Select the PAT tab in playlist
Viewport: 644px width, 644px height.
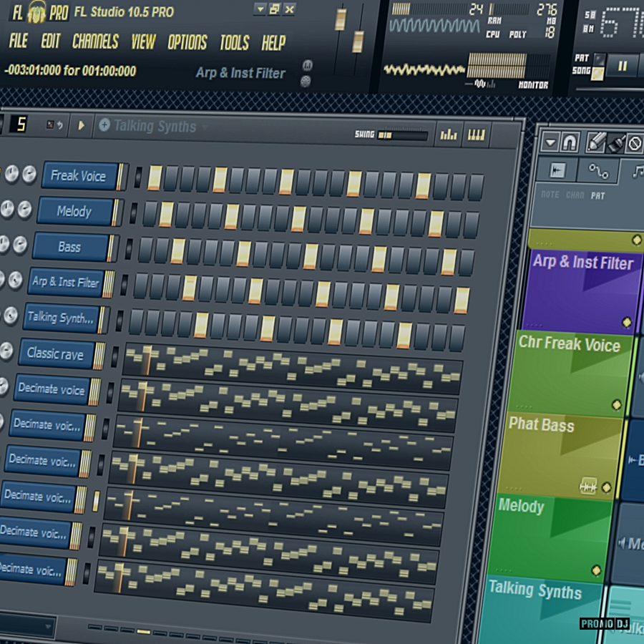(598, 196)
